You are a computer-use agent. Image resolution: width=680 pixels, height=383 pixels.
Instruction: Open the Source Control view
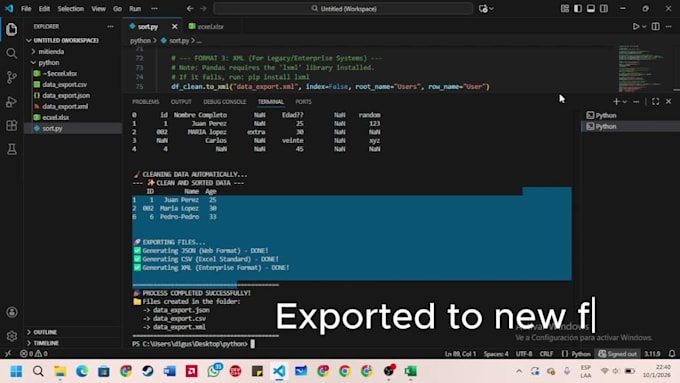(12, 77)
